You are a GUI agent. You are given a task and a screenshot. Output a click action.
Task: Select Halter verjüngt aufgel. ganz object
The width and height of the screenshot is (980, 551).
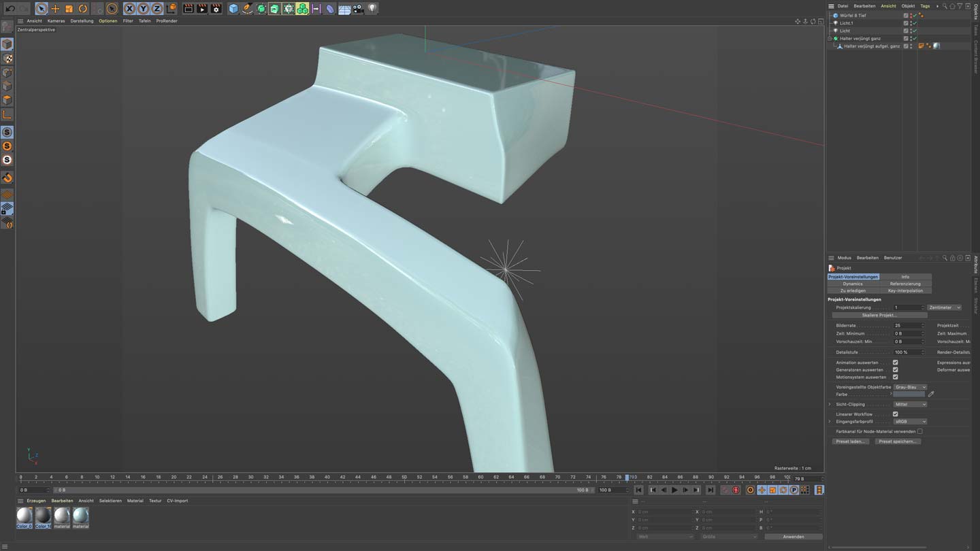[x=872, y=46]
